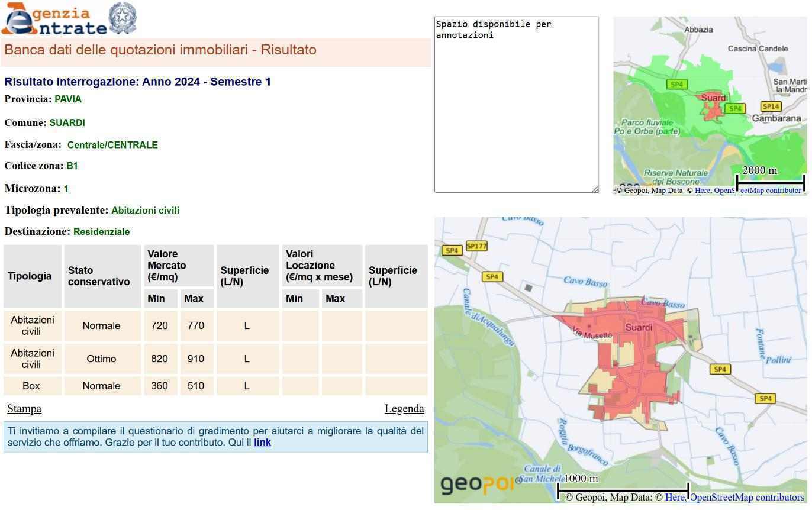Select the Ottimo conservation state cell
The height and width of the screenshot is (510, 812).
point(101,359)
